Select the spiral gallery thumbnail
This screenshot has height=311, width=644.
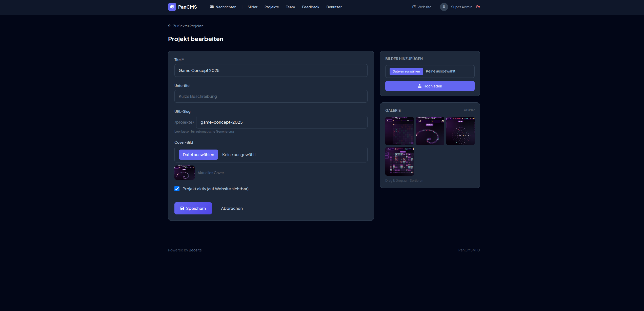pyautogui.click(x=430, y=131)
